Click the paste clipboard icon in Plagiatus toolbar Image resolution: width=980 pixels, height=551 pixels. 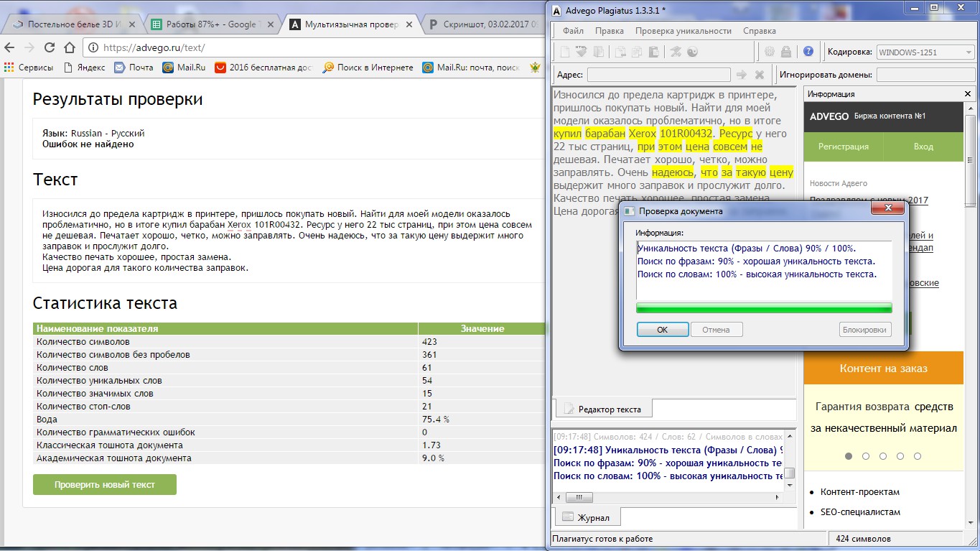tap(653, 52)
